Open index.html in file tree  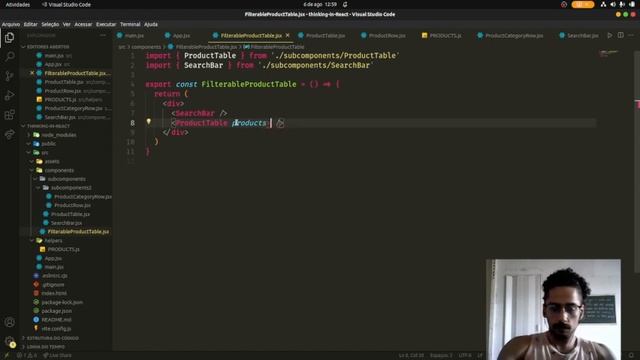click(54, 293)
